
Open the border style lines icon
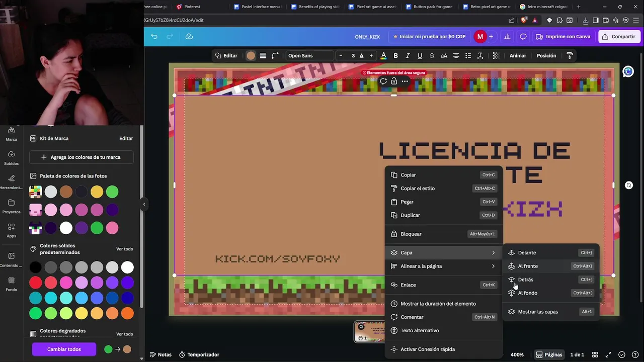click(263, 56)
